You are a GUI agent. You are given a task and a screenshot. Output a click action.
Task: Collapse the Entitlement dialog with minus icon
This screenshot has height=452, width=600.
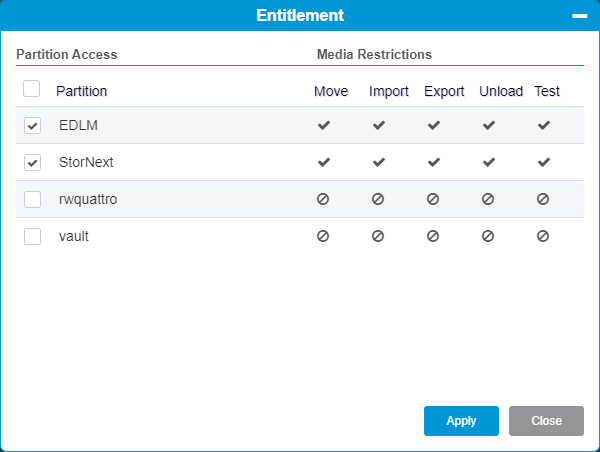pos(579,16)
